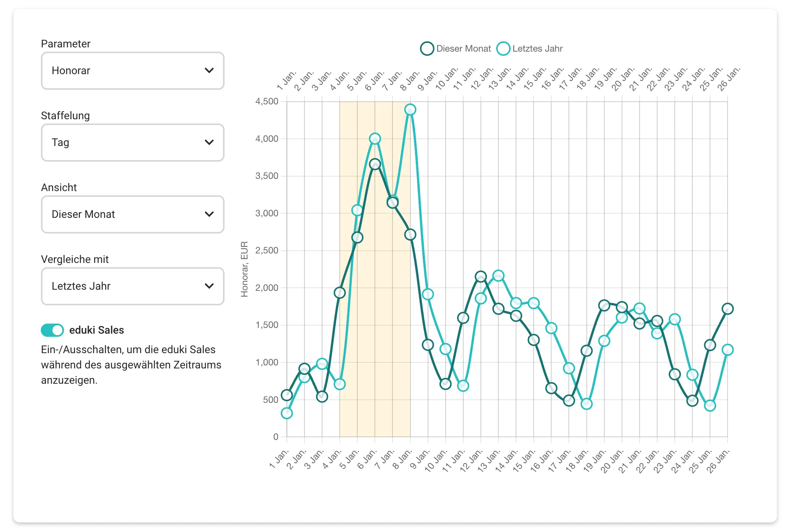788x532 pixels.
Task: Toggle the Letztes Jahr legend circle
Action: [x=503, y=49]
